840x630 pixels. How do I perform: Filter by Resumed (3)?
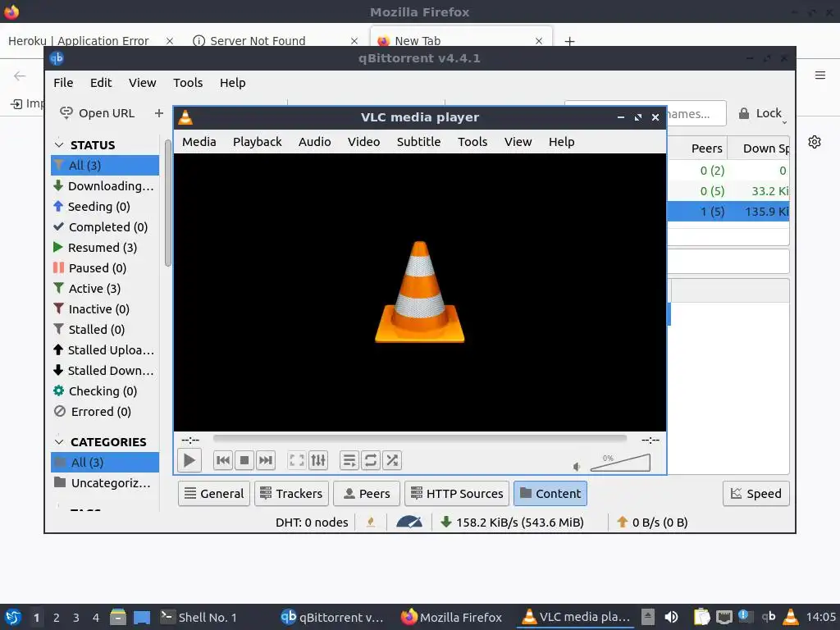pyautogui.click(x=105, y=248)
